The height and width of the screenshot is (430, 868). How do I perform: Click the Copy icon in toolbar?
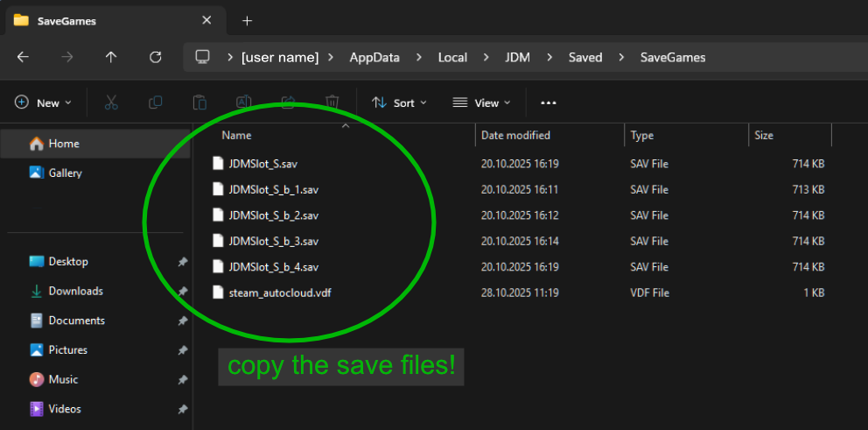pyautogui.click(x=156, y=102)
